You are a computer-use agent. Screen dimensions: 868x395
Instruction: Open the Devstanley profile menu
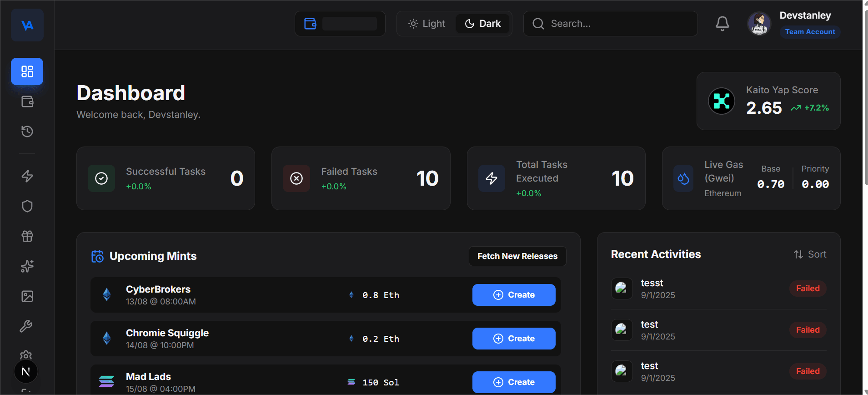[793, 24]
